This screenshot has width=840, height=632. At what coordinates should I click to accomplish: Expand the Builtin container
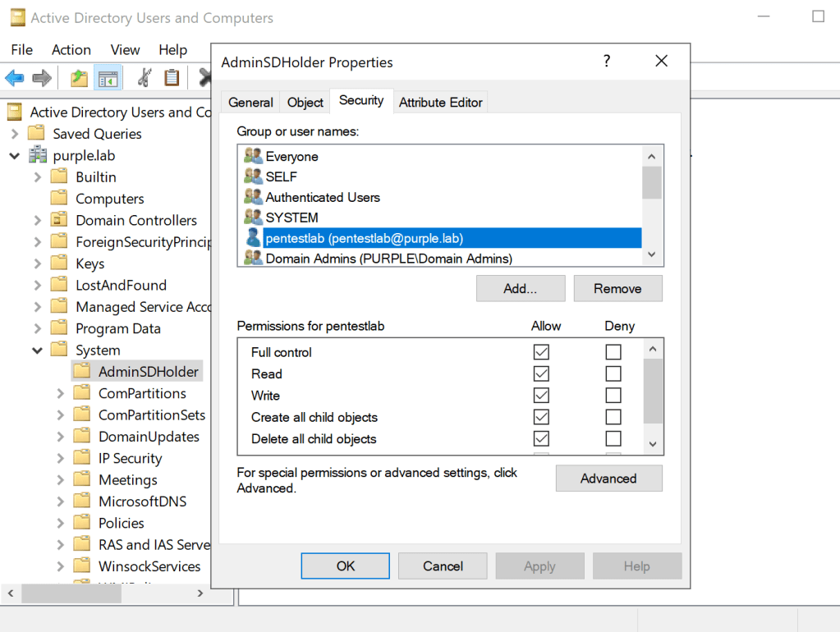pyautogui.click(x=38, y=177)
